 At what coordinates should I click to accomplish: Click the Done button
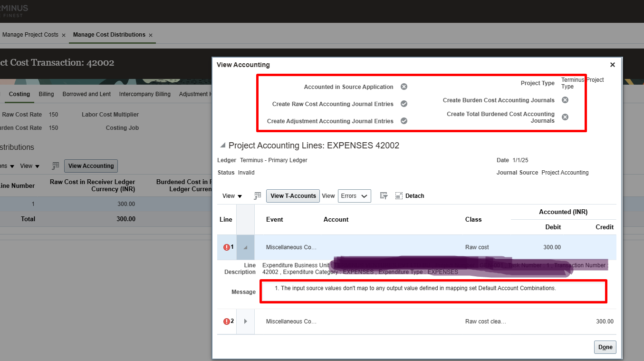605,347
